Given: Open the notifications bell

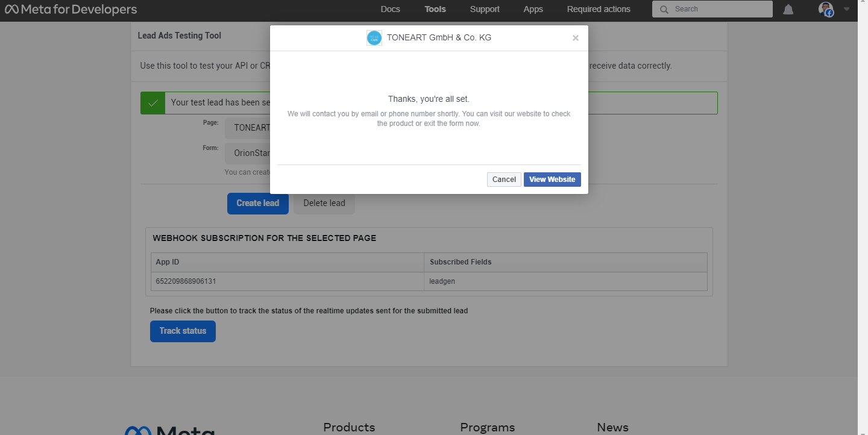Looking at the screenshot, I should point(788,10).
